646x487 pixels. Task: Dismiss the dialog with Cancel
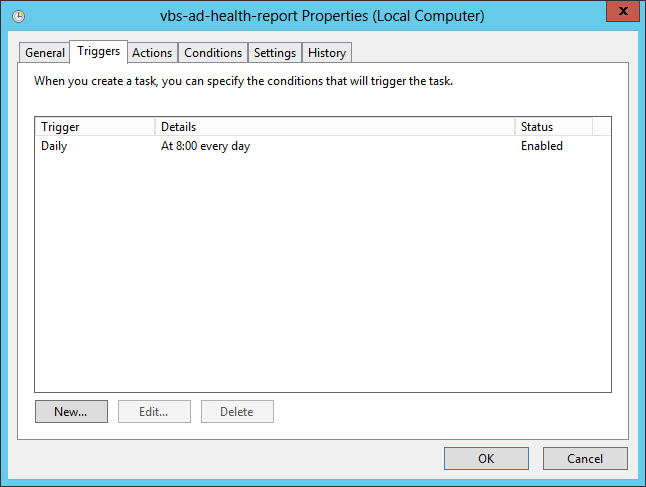tap(585, 458)
